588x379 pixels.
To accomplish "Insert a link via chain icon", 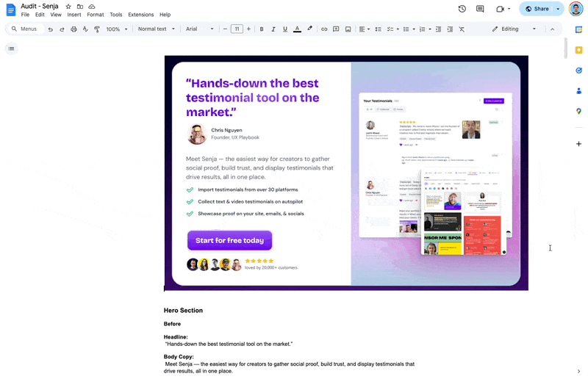I will click(324, 29).
